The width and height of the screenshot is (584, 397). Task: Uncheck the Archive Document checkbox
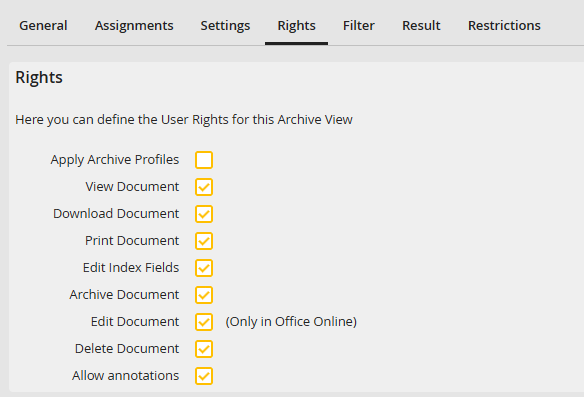tap(204, 295)
